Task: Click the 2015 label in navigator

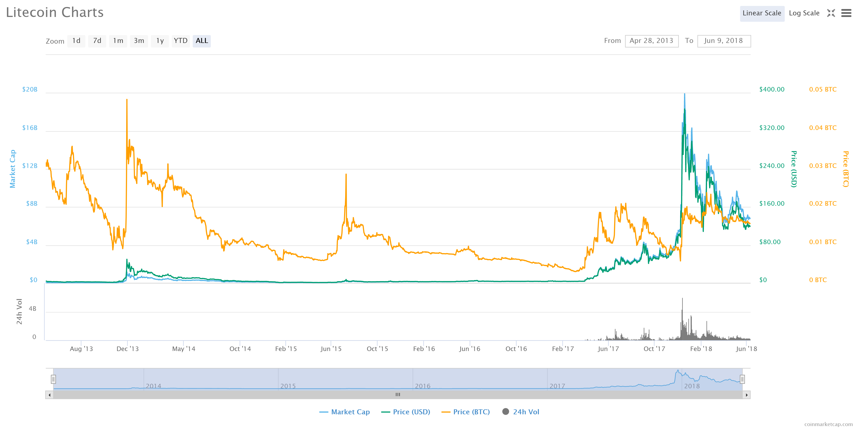Action: [288, 386]
